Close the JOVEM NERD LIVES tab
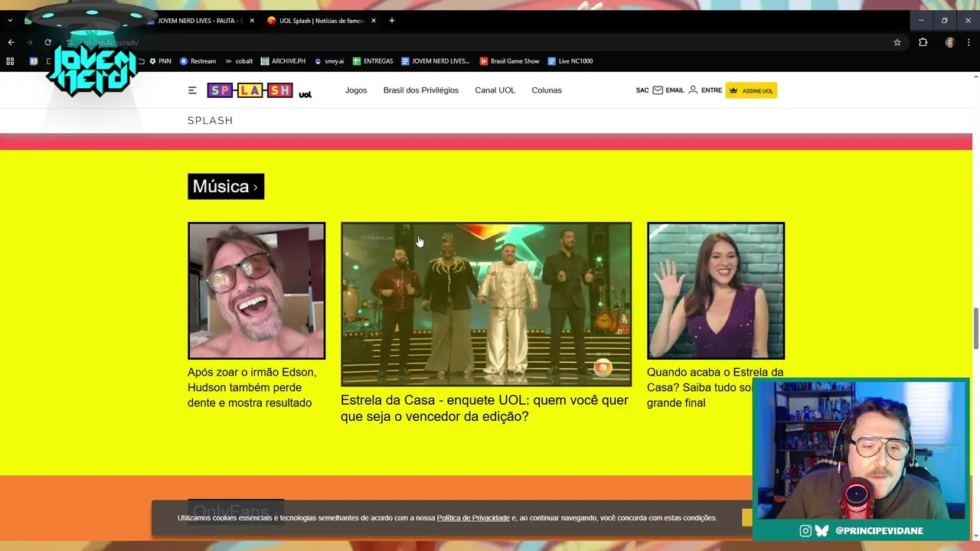The height and width of the screenshot is (551, 980). [252, 21]
